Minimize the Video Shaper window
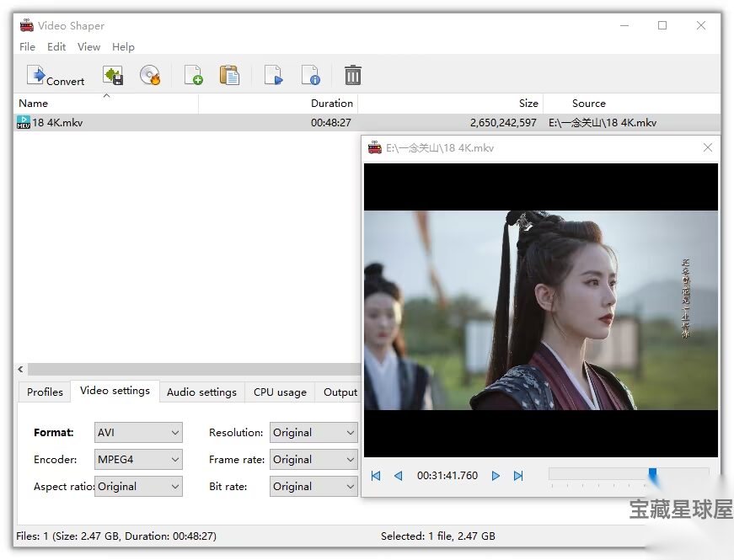This screenshot has height=560, width=734. point(624,25)
